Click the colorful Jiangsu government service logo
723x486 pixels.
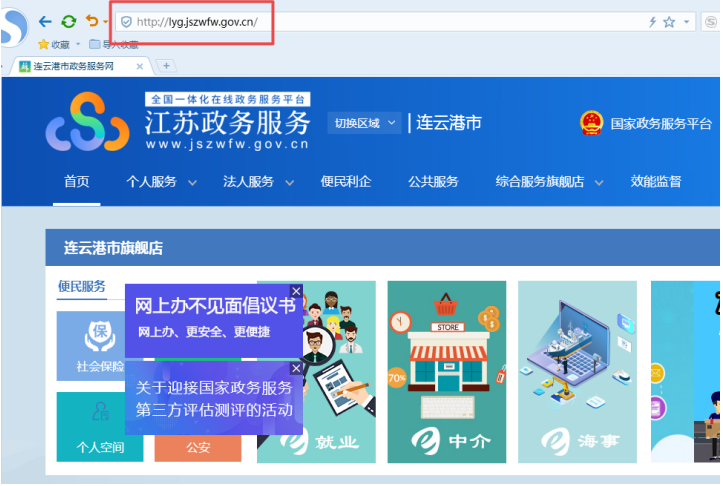click(88, 122)
